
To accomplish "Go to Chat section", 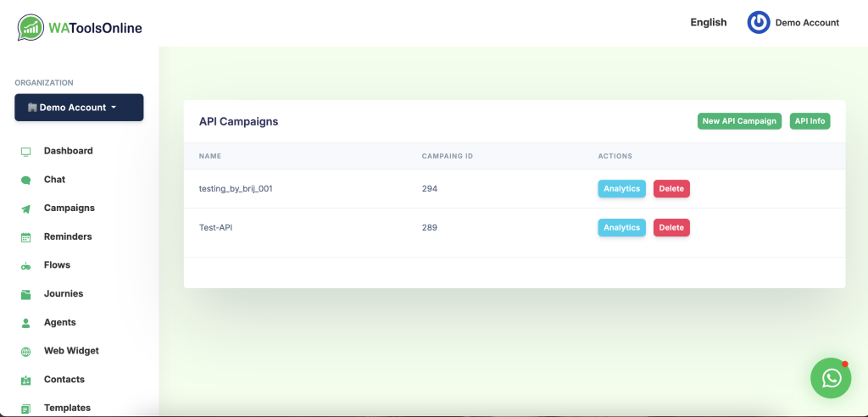I will click(55, 180).
